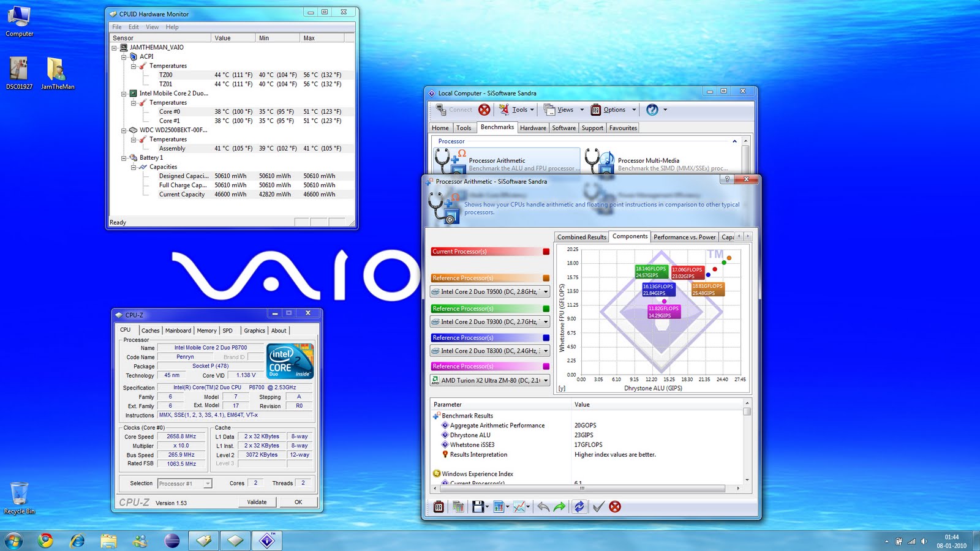Switch to the Software tab in Sandra
Screen dimensions: 980x551
563,128
